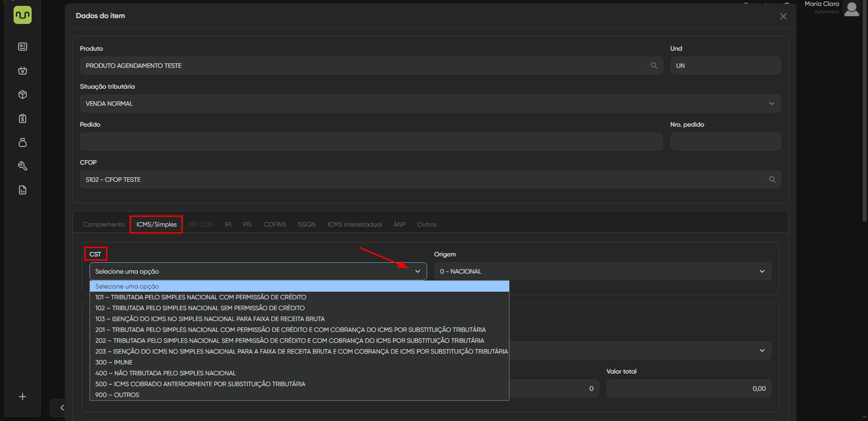Collapse the CST dropdown
Screen dimensions: 868x421
(x=417, y=271)
